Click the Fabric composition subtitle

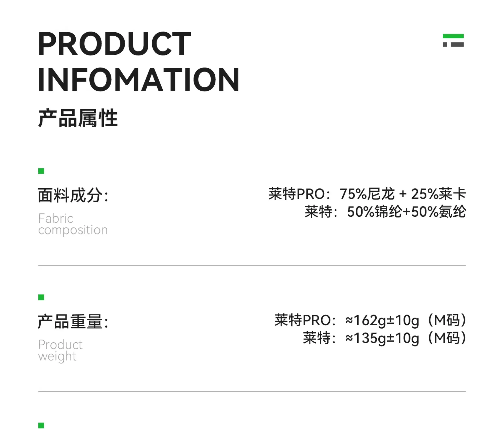point(73,224)
